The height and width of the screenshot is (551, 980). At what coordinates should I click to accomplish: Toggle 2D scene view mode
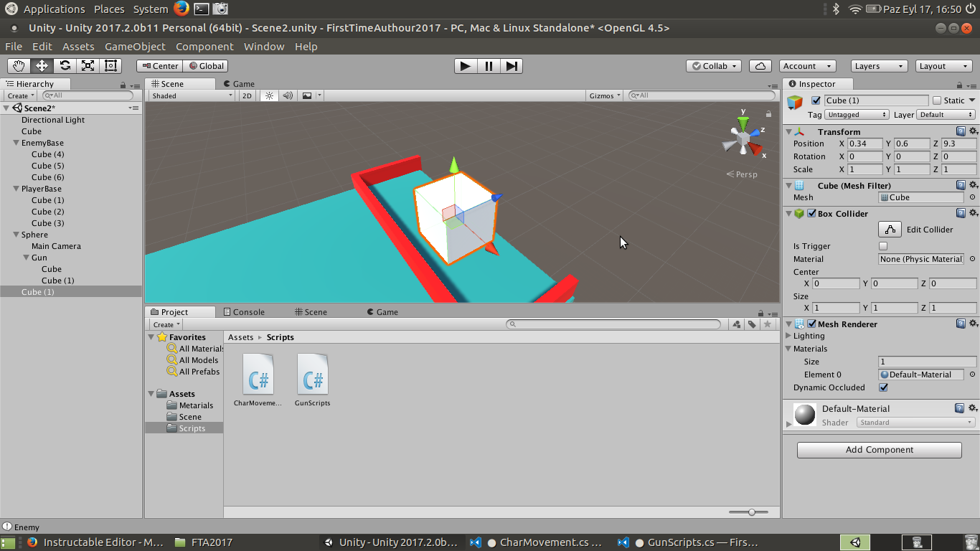coord(247,95)
